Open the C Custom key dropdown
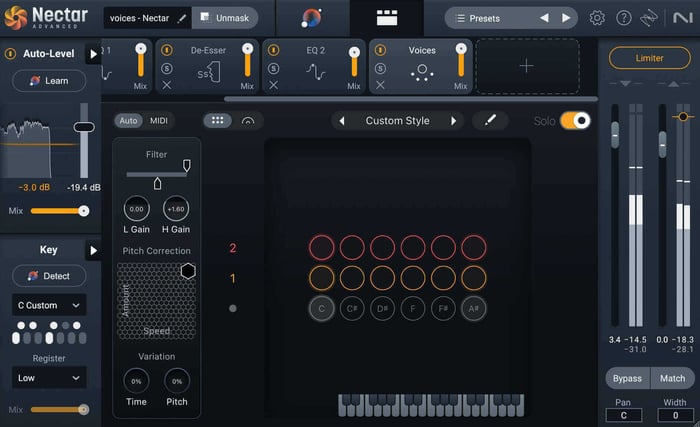Viewport: 700px width, 427px height. [x=49, y=305]
